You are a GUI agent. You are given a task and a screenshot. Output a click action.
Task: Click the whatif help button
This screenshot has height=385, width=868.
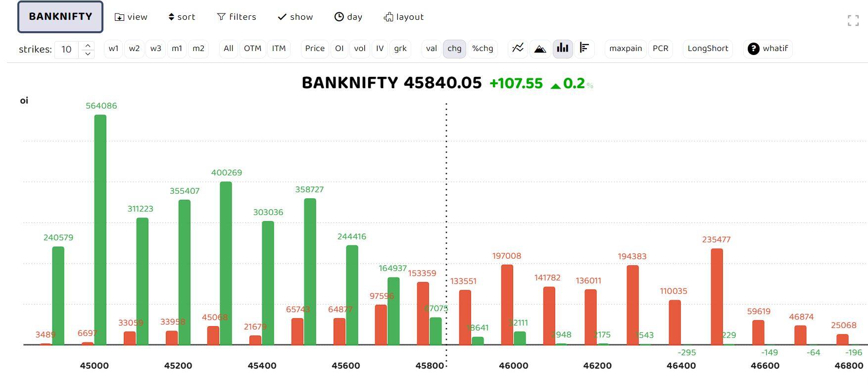[x=768, y=49]
